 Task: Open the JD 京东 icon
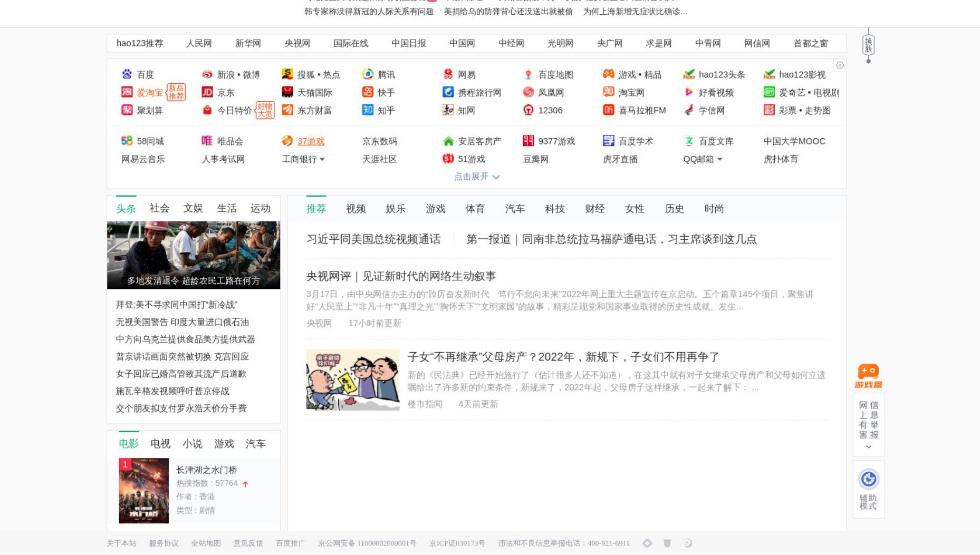click(x=207, y=92)
